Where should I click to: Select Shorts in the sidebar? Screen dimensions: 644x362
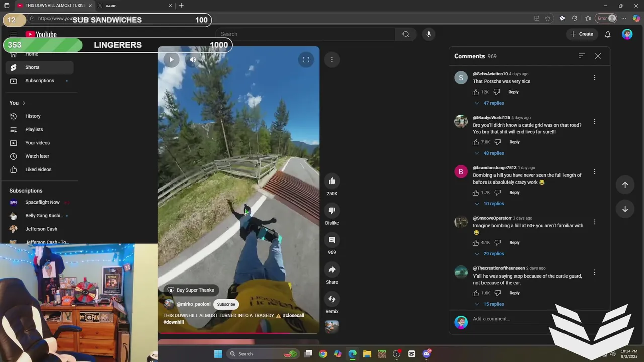tap(39, 67)
